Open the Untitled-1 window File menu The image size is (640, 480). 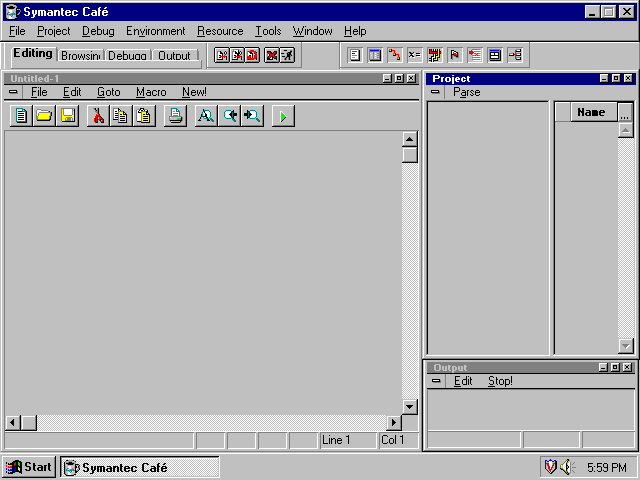(x=39, y=92)
